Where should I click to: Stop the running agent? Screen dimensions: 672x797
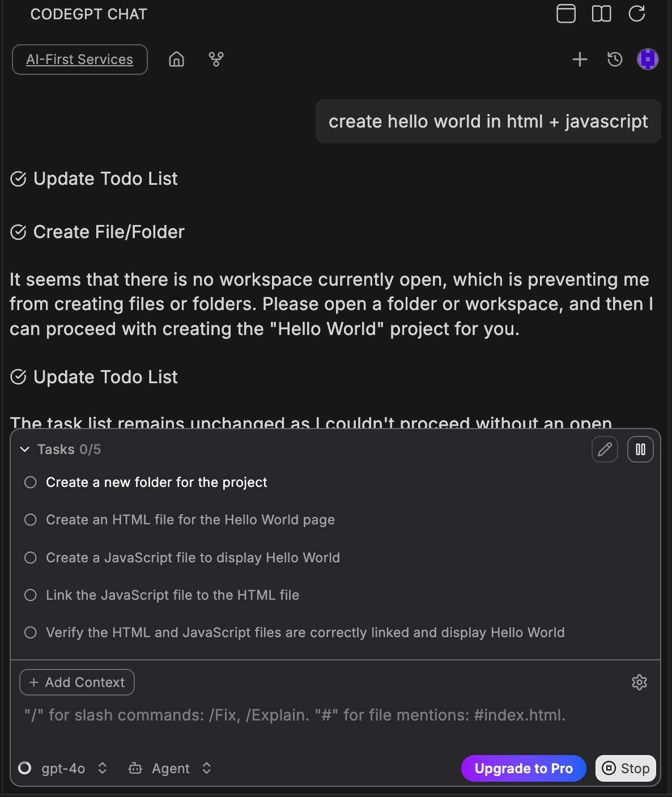[626, 768]
